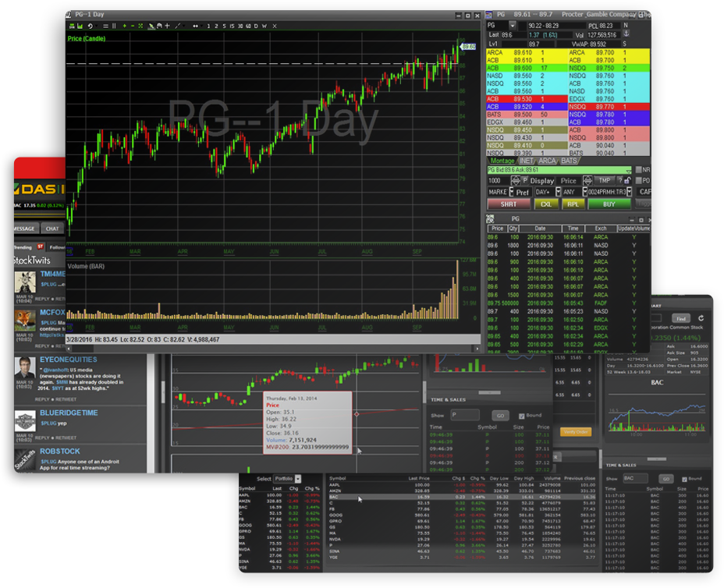Click the vertical lines icon in chart toolbar
Viewport: 724px width, 588px height.
[114, 27]
